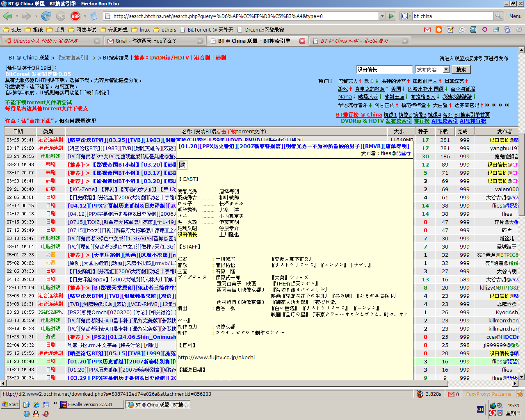Click the 搜索 search button
Image resolution: width=525 pixels, height=420 pixels.
tap(461, 69)
